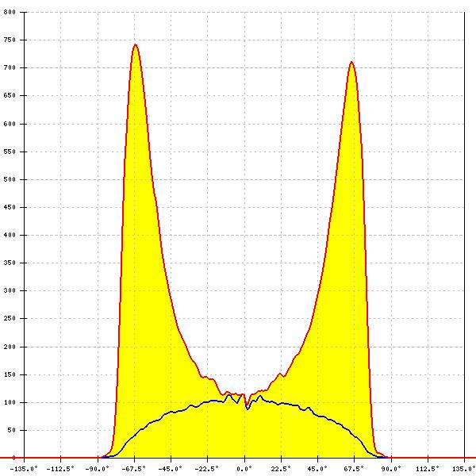The height and width of the screenshot is (476, 476).
Task: Click the -90.0° x-axis label
Action: pos(97,469)
